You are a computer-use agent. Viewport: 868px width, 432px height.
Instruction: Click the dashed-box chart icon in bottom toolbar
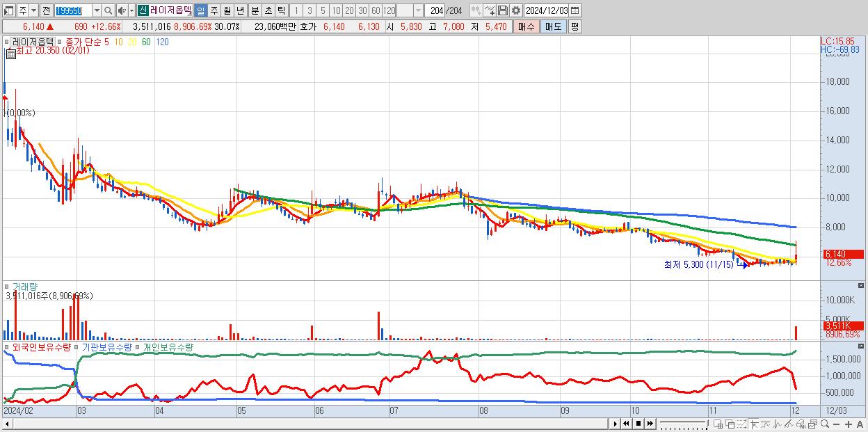[x=742, y=424]
